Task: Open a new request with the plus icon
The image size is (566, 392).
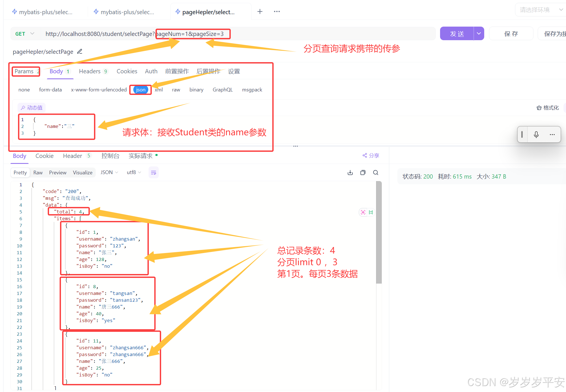Action: click(x=260, y=11)
